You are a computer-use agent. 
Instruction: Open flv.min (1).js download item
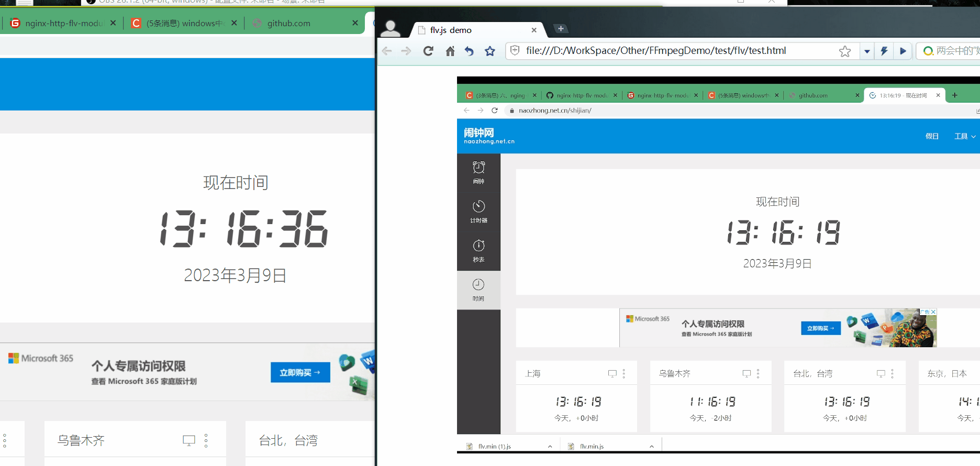[x=495, y=447]
